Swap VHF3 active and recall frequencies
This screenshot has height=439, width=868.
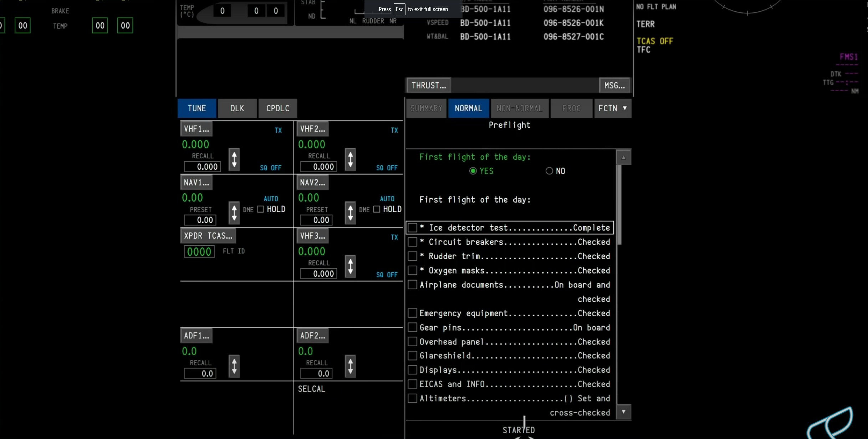[350, 266]
